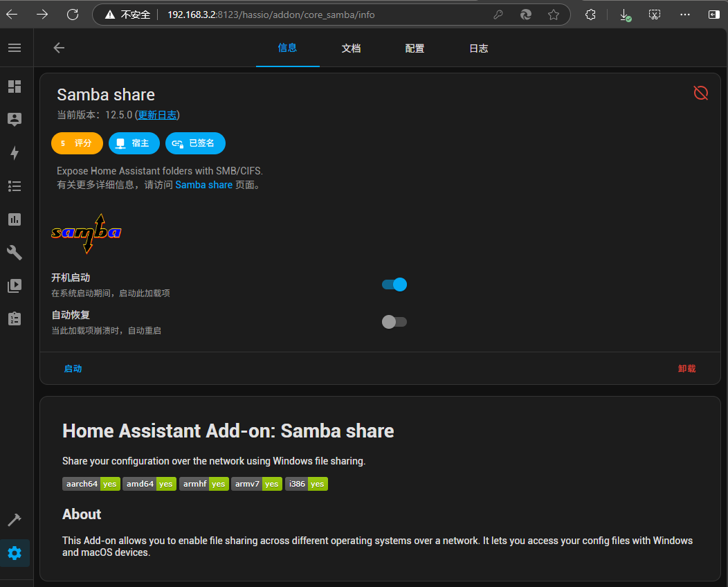Open the Developer tools hammer icon
Viewport: 728px width, 587px height.
pos(15,519)
